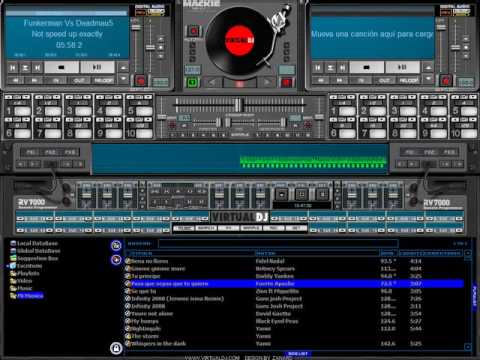Open dropdown arrow on right sample pad 5
Image resolution: width=480 pixels, height=360 pixels.
pos(474,97)
